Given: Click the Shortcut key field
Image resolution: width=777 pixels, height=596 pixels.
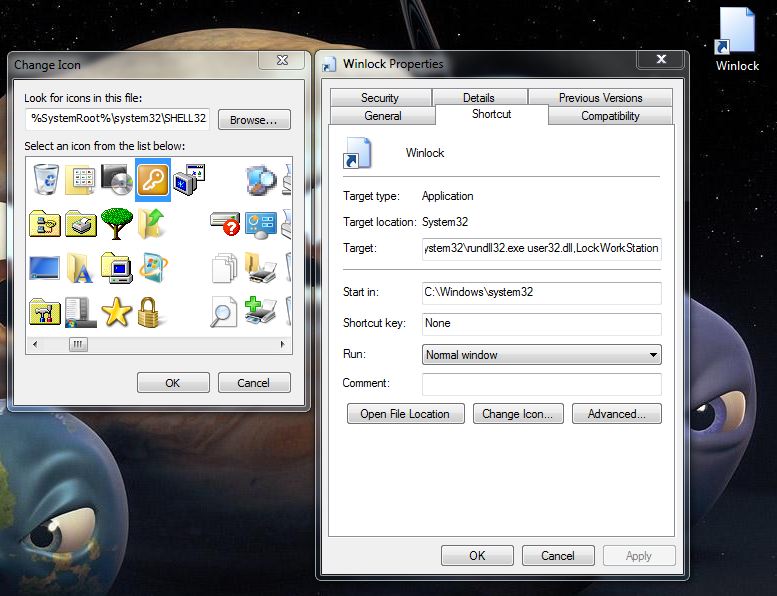Looking at the screenshot, I should tap(542, 324).
